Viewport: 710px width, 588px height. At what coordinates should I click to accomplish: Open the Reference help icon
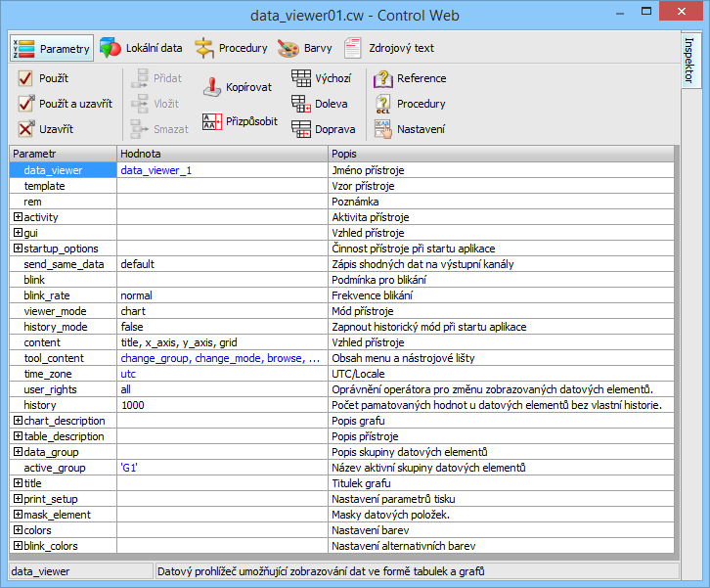click(383, 78)
